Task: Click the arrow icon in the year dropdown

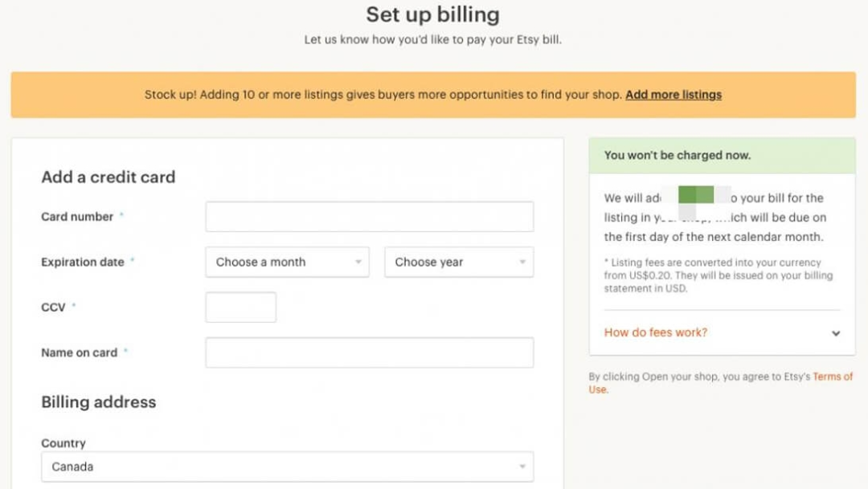Action: coord(522,263)
